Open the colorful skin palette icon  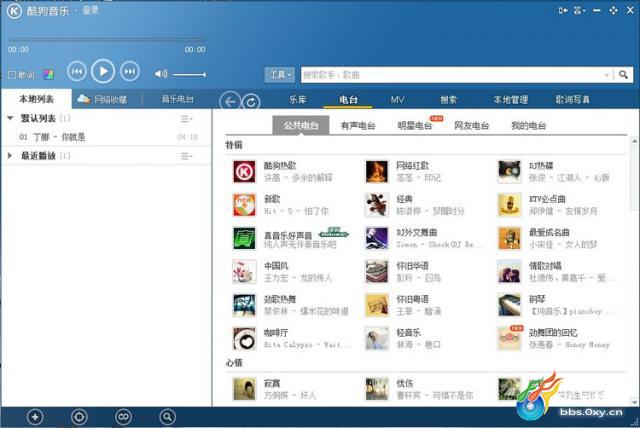tap(48, 75)
